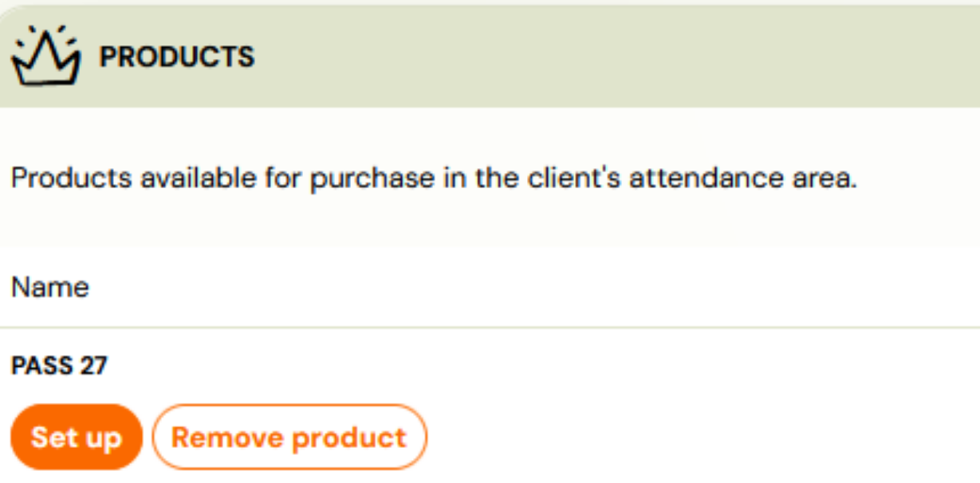The width and height of the screenshot is (980, 483).
Task: Click the bold PASS 27 label
Action: (x=59, y=367)
